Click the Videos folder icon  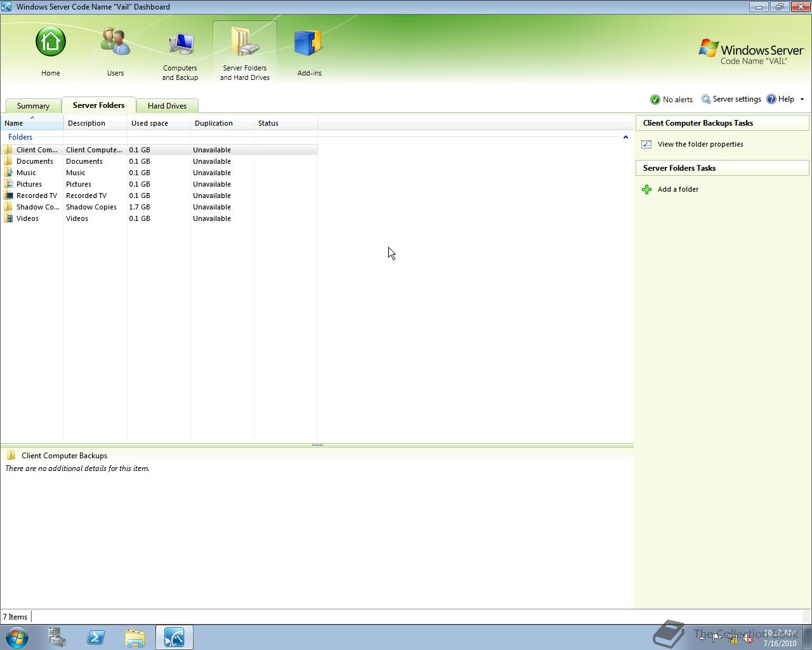coord(8,218)
